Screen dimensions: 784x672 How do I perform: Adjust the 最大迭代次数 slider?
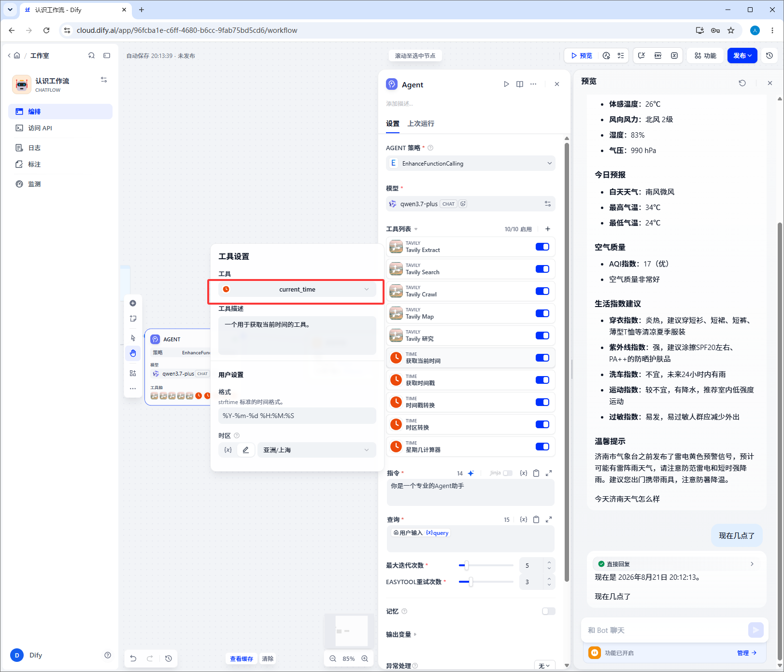(x=486, y=565)
